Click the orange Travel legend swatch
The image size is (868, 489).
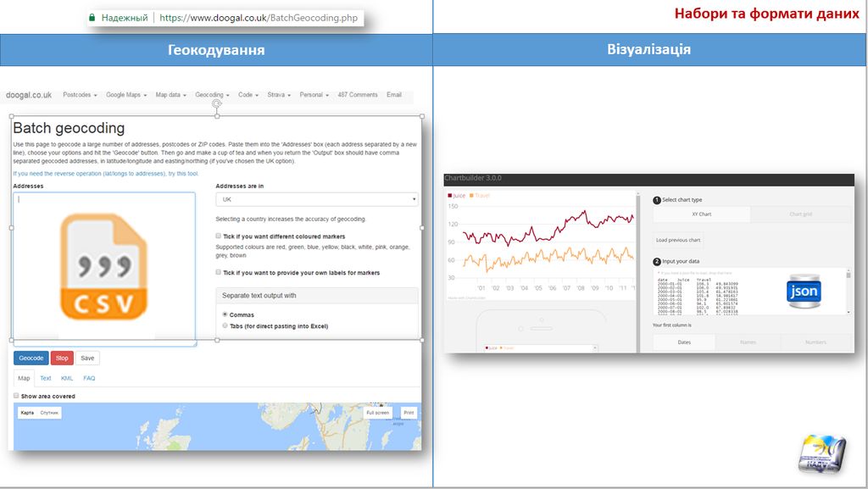(x=471, y=195)
